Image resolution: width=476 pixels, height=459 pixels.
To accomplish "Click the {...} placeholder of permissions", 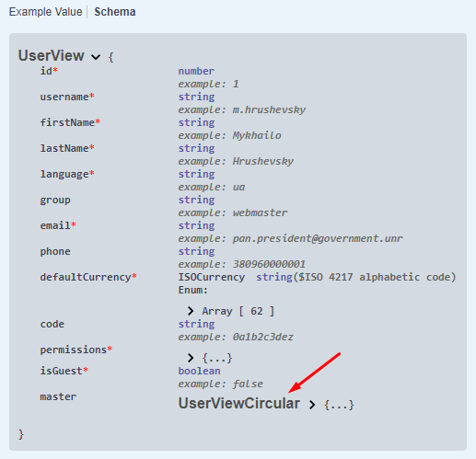I will click(217, 358).
